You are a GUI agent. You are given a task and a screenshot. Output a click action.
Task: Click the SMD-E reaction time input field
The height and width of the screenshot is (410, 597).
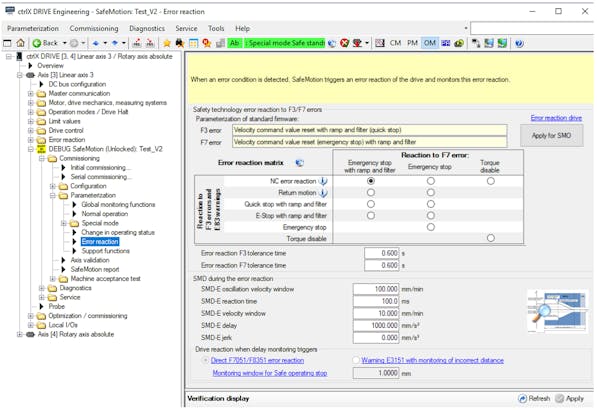376,301
